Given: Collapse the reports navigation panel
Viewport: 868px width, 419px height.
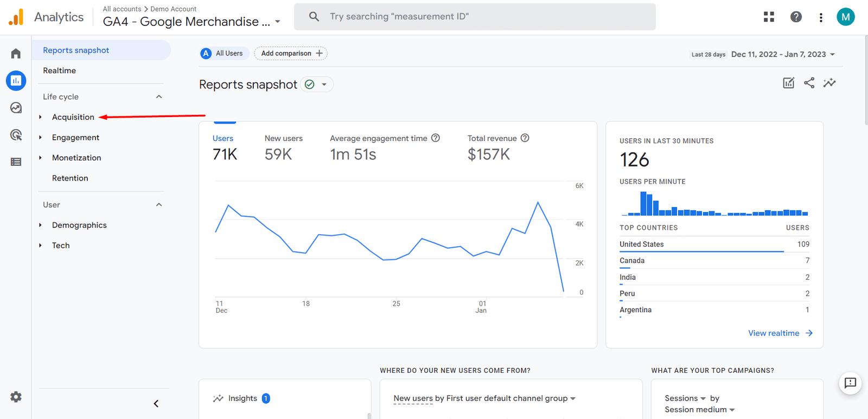Looking at the screenshot, I should coord(156,403).
